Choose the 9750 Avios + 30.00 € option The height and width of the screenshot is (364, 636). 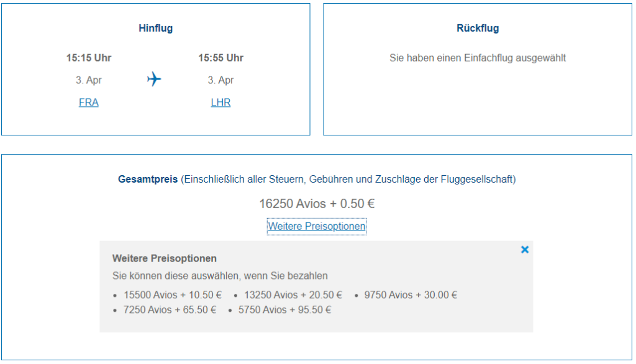[x=411, y=295]
